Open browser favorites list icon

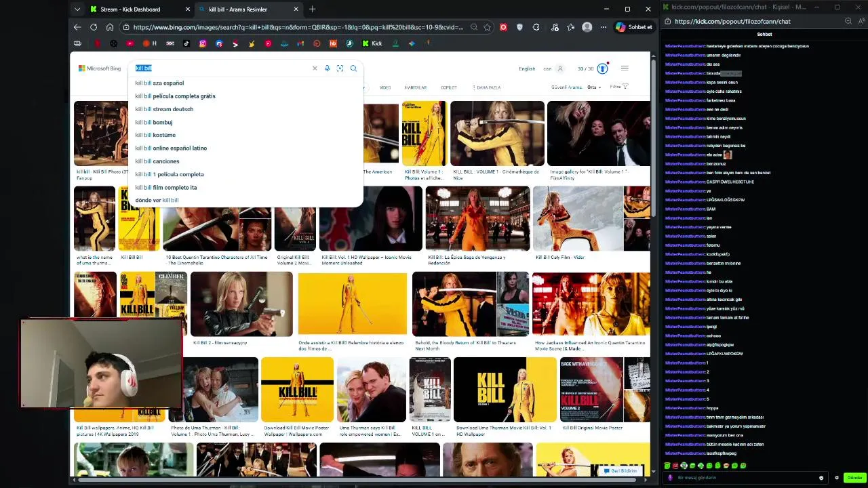570,27
